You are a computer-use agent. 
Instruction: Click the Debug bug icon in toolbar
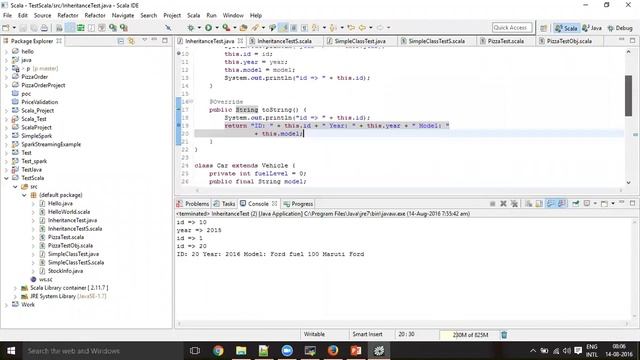tap(190, 28)
